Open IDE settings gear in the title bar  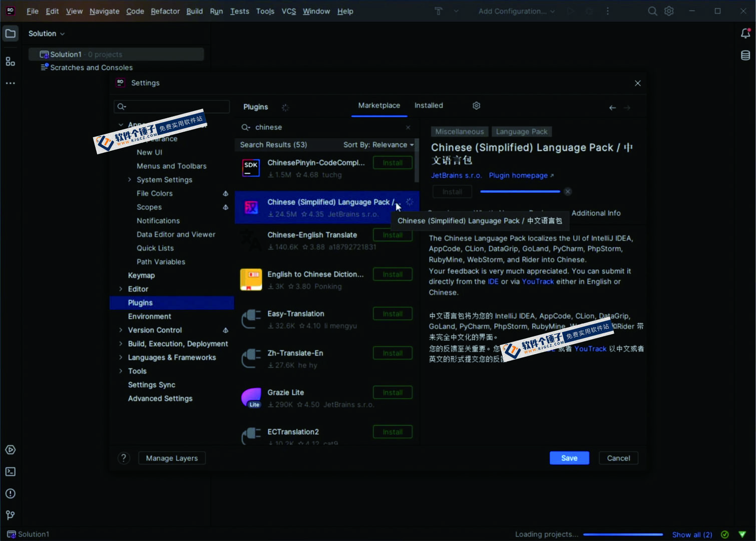click(669, 11)
